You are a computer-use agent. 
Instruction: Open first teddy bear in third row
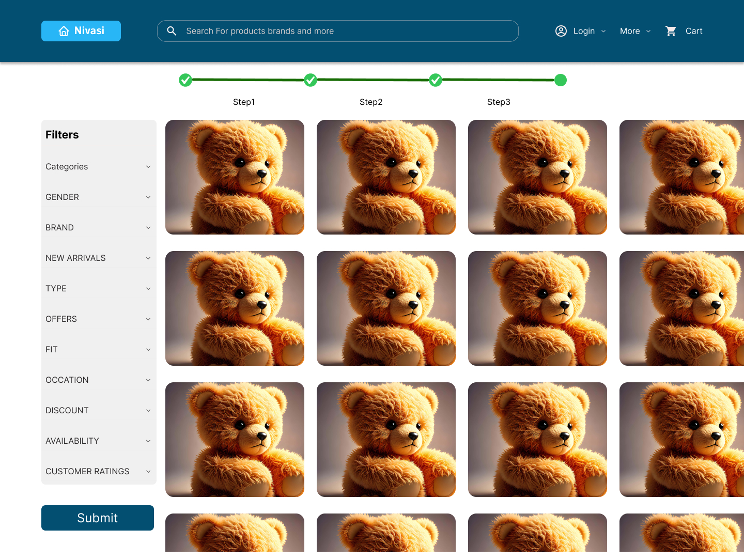235,440
